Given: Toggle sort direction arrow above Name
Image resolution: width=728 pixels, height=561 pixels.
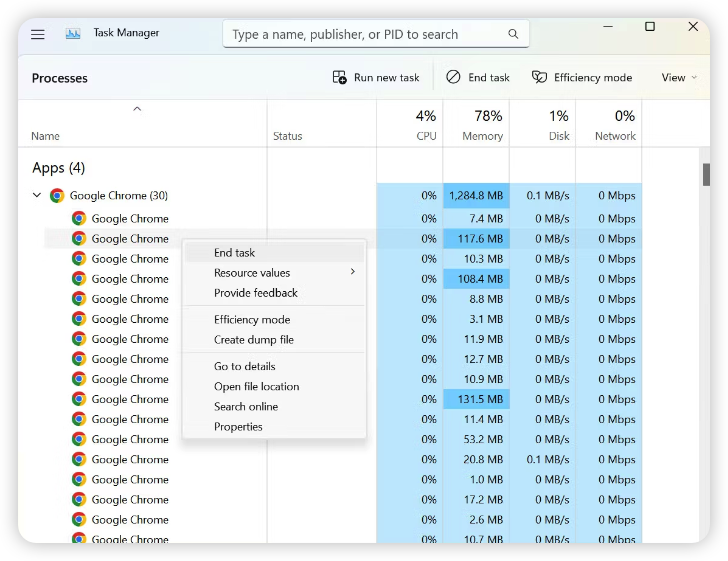Looking at the screenshot, I should click(137, 109).
